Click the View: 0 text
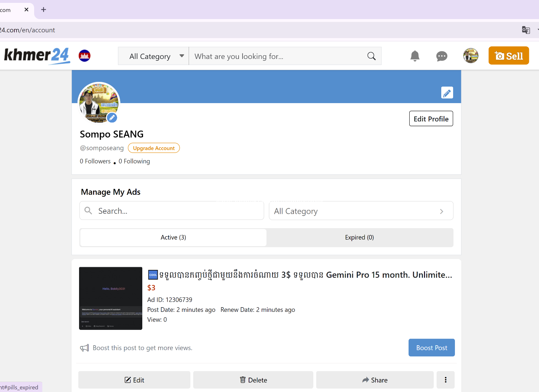 (157, 319)
